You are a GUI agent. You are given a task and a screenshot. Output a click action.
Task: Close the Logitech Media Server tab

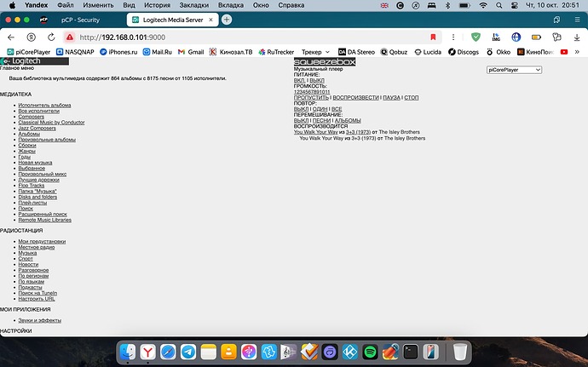210,20
